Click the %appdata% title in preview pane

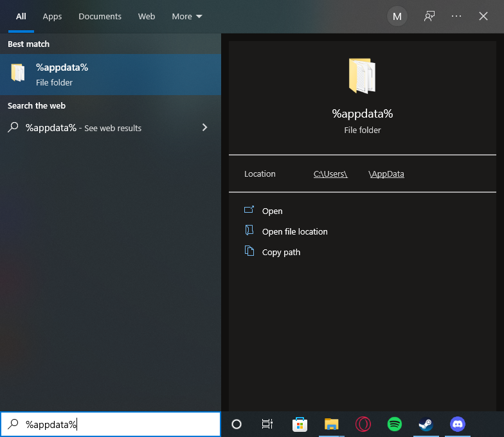click(363, 114)
